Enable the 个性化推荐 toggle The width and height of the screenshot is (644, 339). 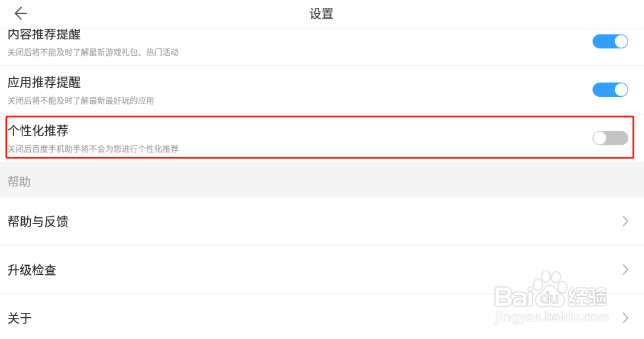[610, 138]
